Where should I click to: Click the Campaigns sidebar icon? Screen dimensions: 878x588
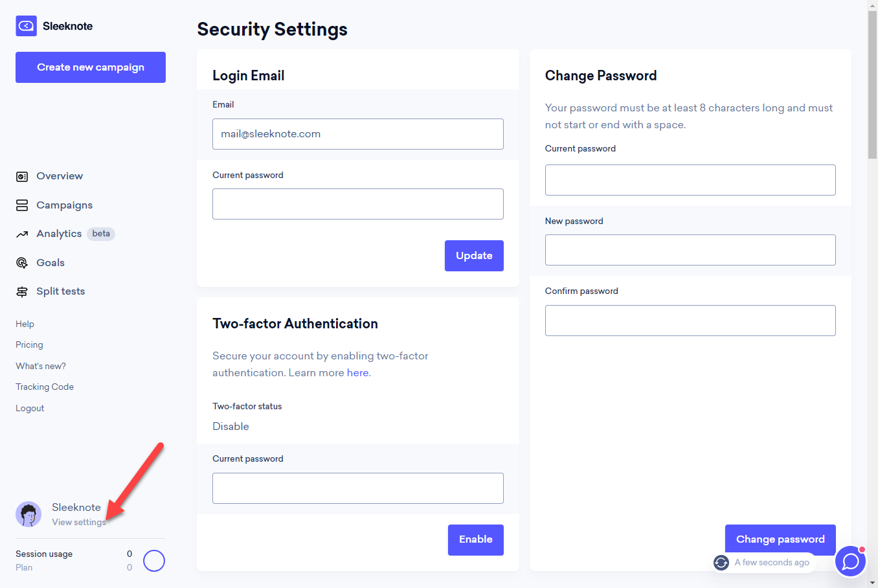point(22,205)
